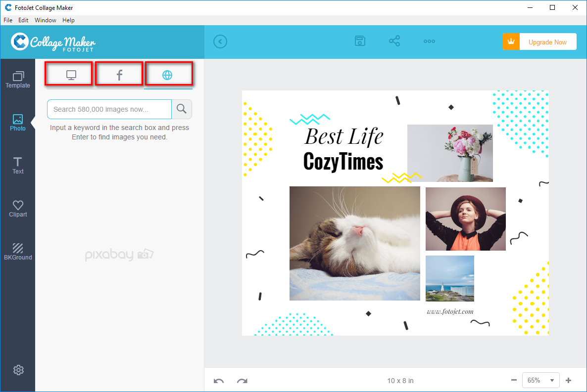Open the 65% zoom dropdown

point(541,380)
